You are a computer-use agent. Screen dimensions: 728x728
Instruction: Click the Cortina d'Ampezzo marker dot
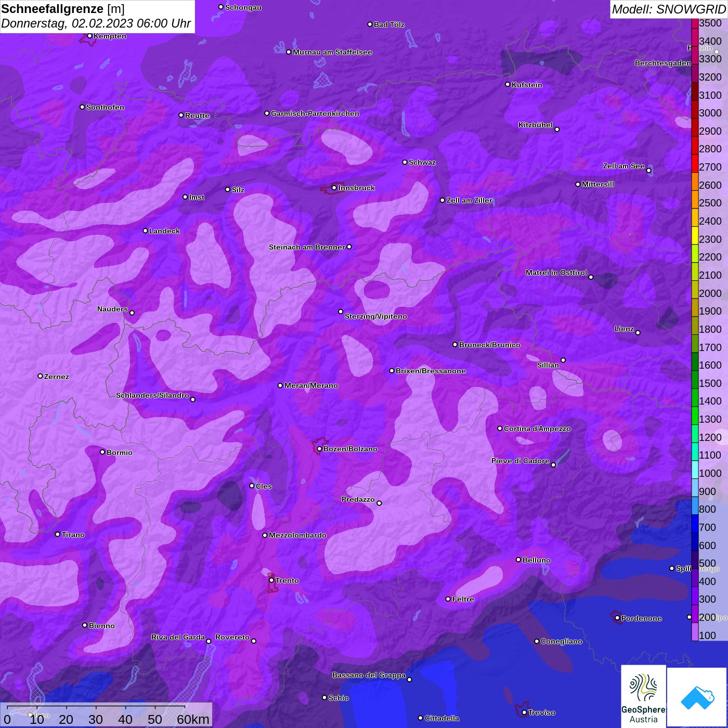point(500,428)
